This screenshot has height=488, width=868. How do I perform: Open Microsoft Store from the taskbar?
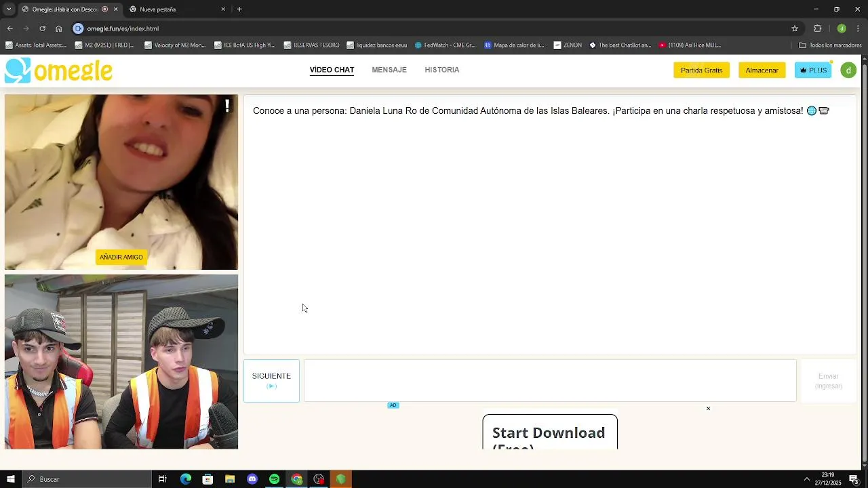click(208, 479)
